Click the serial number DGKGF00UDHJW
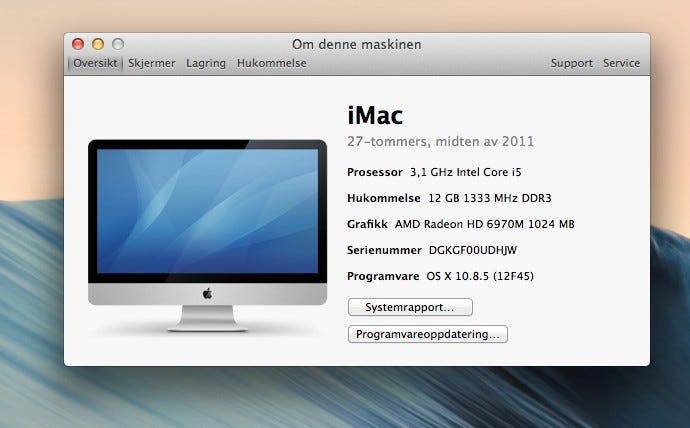Image resolution: width=690 pixels, height=428 pixels. tap(473, 250)
